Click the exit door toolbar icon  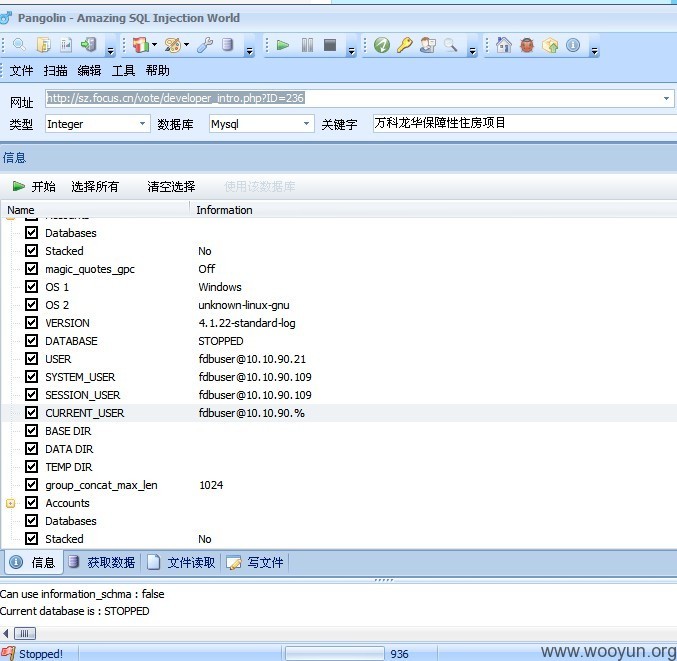click(89, 44)
